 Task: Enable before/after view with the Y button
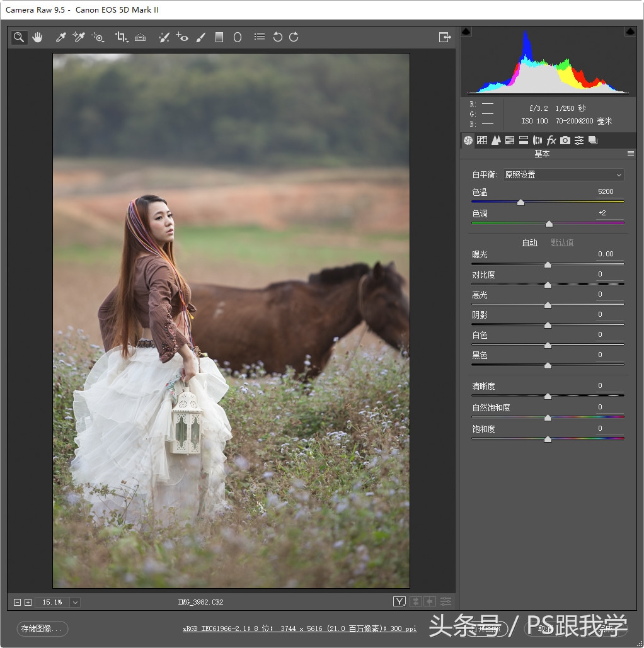pyautogui.click(x=399, y=601)
